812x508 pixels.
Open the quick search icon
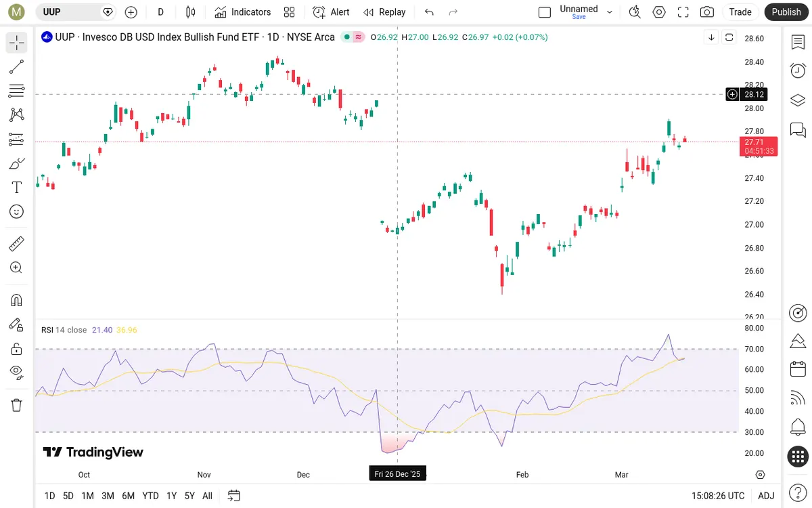pyautogui.click(x=635, y=12)
